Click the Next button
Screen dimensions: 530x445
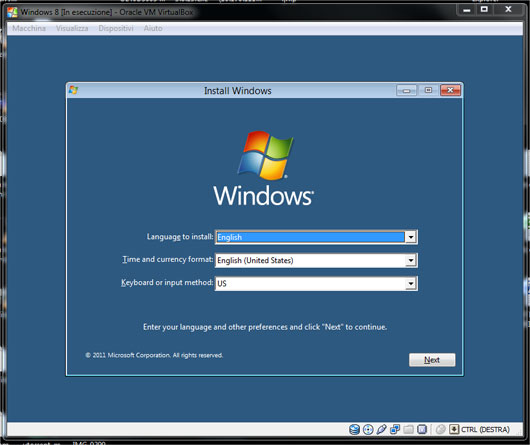(x=432, y=360)
